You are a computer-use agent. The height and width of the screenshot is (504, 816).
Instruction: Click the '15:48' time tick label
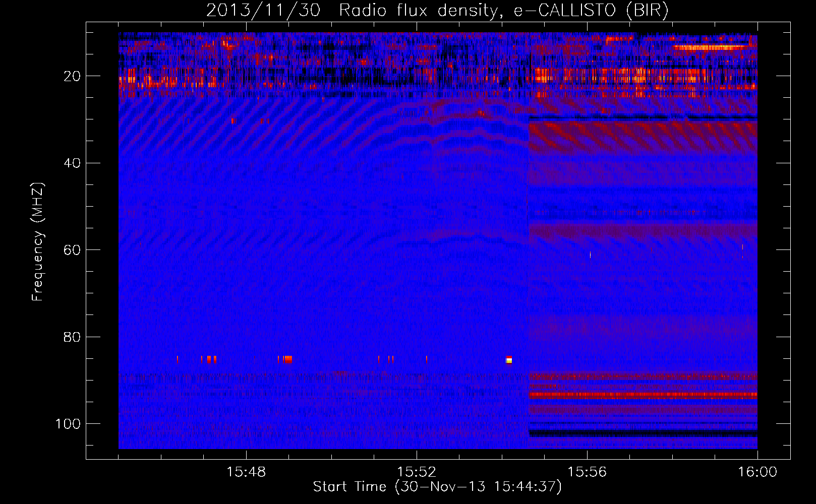click(x=246, y=472)
